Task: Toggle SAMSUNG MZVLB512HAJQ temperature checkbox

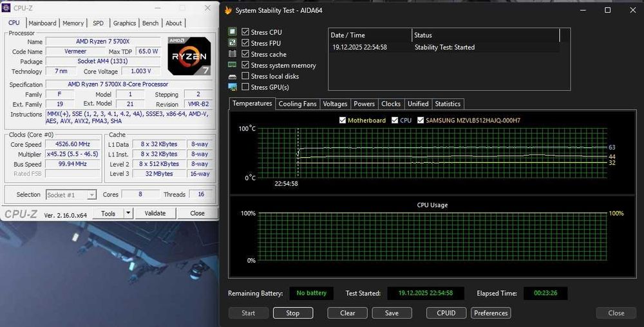Action: 421,120
